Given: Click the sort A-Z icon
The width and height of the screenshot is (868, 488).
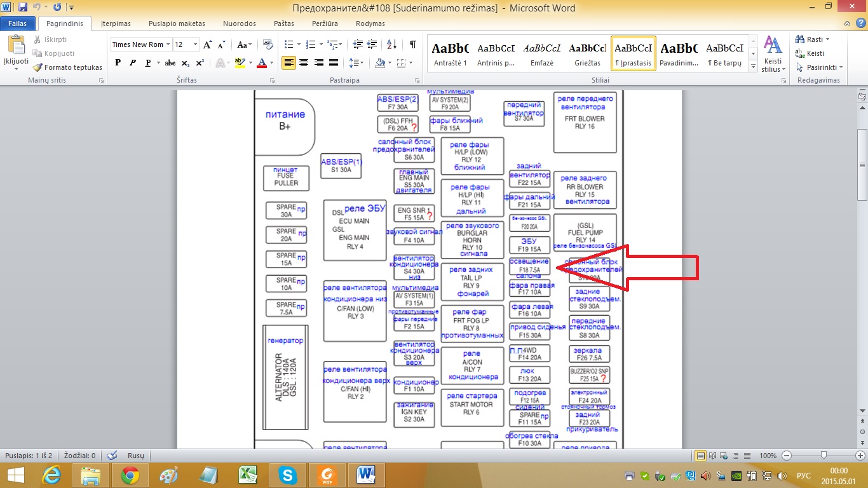Looking at the screenshot, I should [x=392, y=44].
